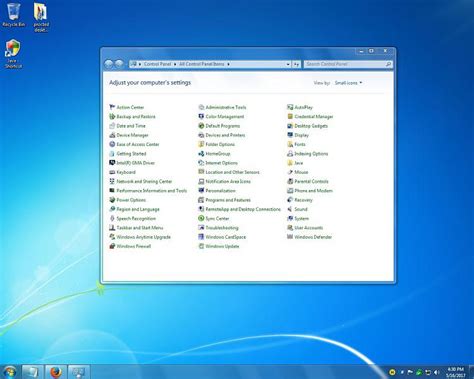Open Personalization link
This screenshot has width=474, height=379.
pos(220,191)
